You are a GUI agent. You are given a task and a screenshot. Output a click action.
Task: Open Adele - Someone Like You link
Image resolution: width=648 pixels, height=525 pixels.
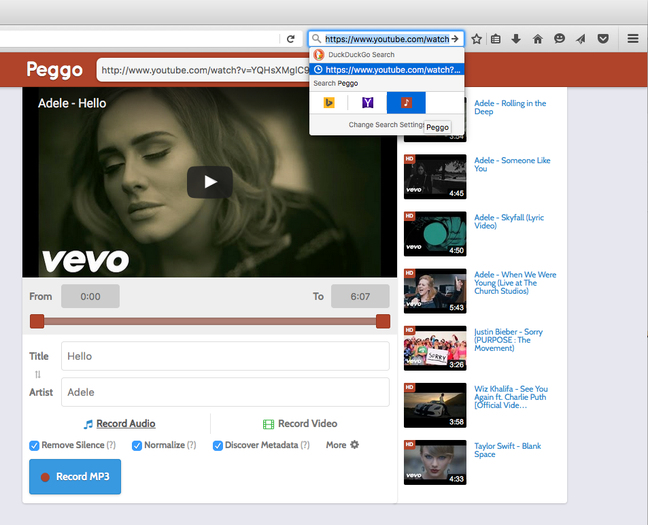[512, 164]
